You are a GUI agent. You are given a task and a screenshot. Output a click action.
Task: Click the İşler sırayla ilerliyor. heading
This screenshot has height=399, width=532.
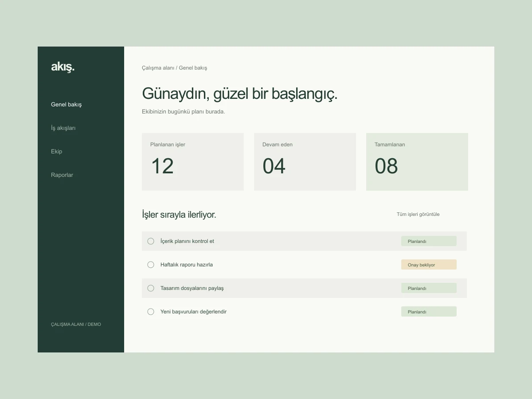click(x=179, y=215)
